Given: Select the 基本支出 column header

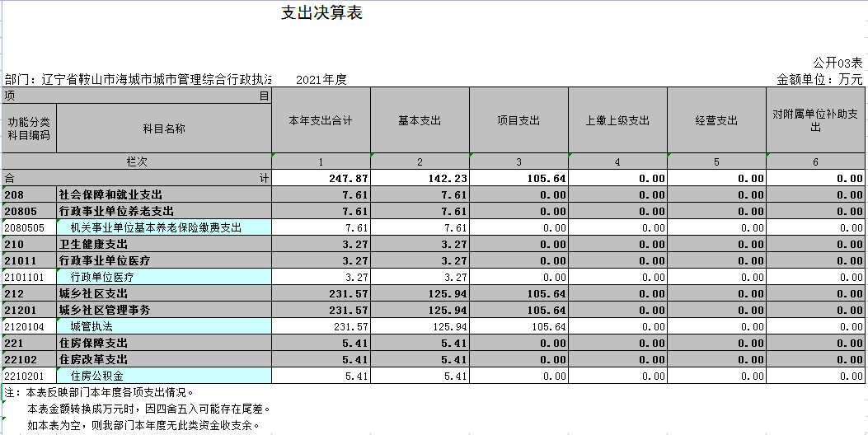Looking at the screenshot, I should coord(420,120).
